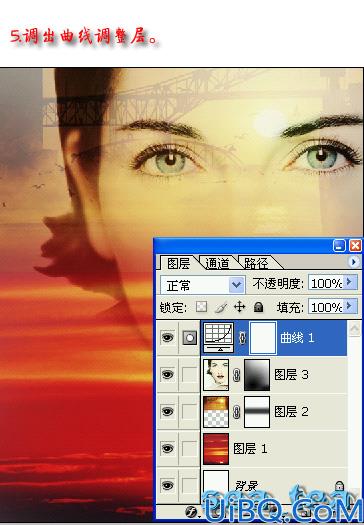
Task: Select the 图层 1 layer name
Action: (x=250, y=448)
